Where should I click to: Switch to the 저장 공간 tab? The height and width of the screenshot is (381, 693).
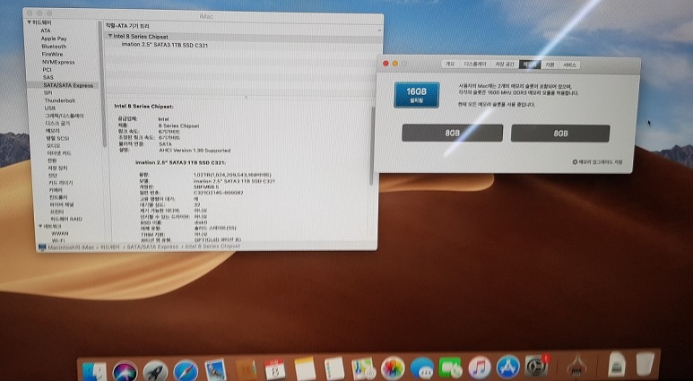pyautogui.click(x=504, y=64)
